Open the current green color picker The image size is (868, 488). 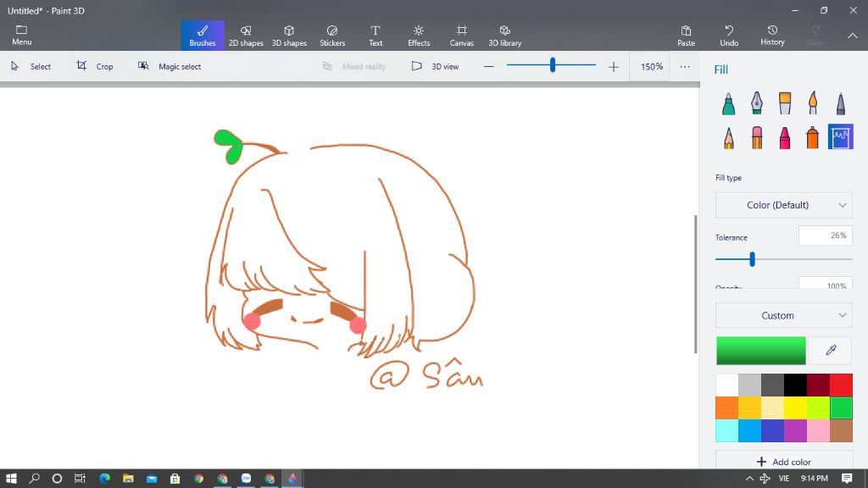[761, 350]
